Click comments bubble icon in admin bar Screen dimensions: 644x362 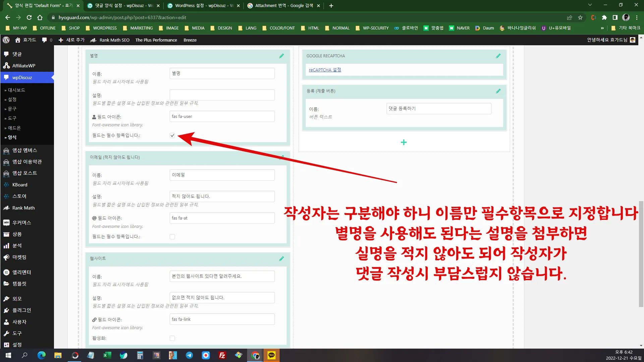pyautogui.click(x=44, y=40)
